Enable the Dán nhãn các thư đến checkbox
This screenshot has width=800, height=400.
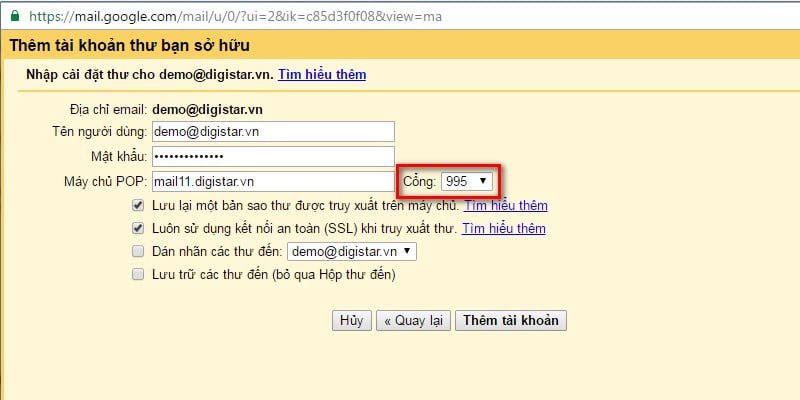pyautogui.click(x=137, y=251)
